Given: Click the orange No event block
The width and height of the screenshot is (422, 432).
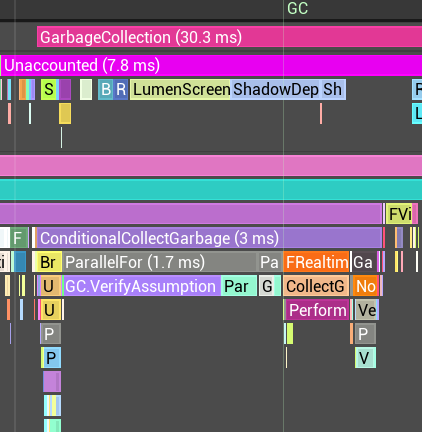Looking at the screenshot, I should point(366,286).
